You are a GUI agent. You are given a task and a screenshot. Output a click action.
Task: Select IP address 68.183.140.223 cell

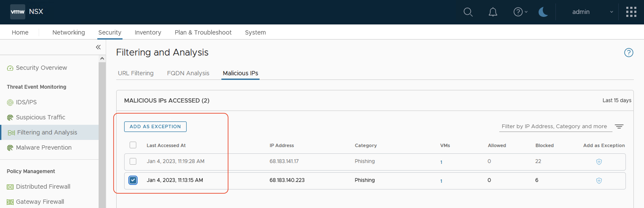pos(287,180)
